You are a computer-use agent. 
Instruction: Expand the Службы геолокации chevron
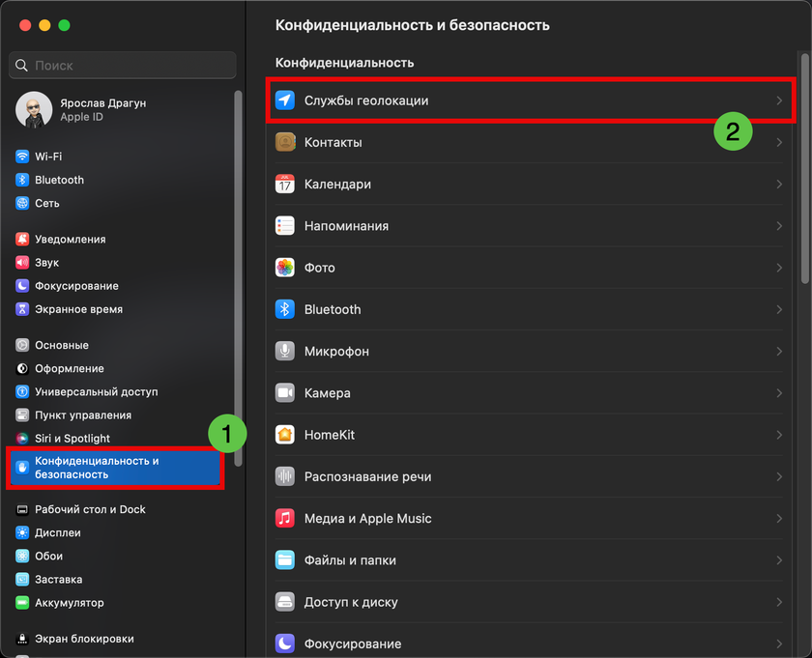779,100
